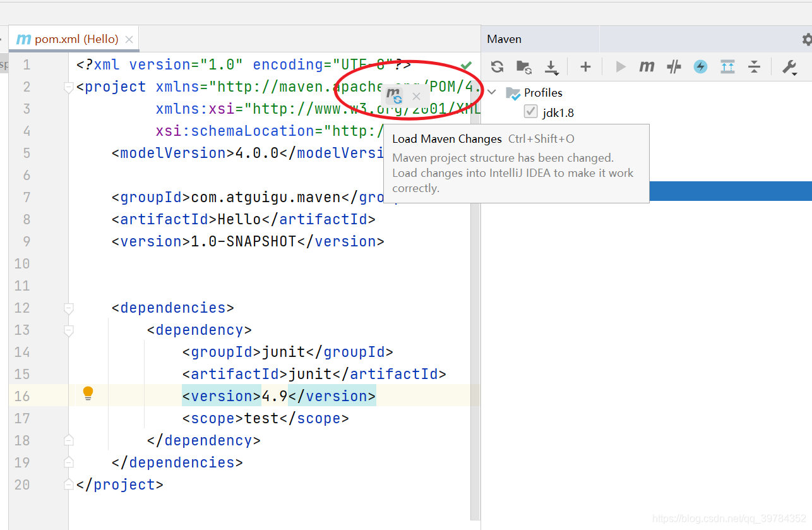Toggle Skip Tests mode lightning icon
The image size is (812, 530).
700,66
